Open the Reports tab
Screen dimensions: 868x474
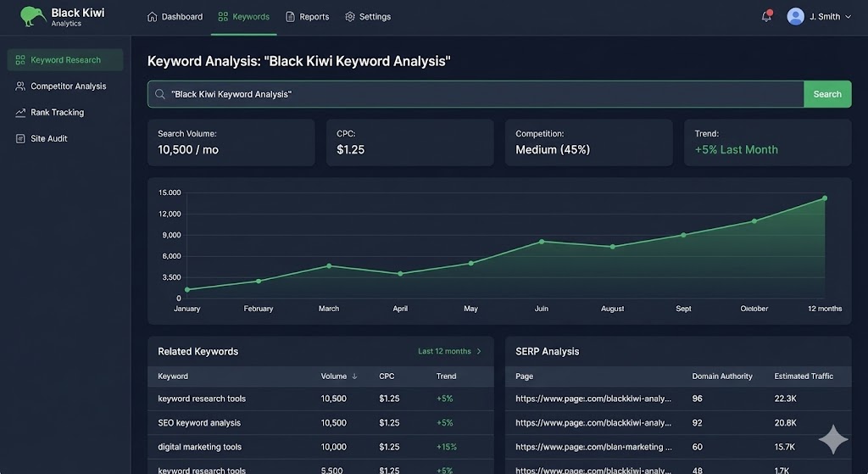pyautogui.click(x=307, y=17)
